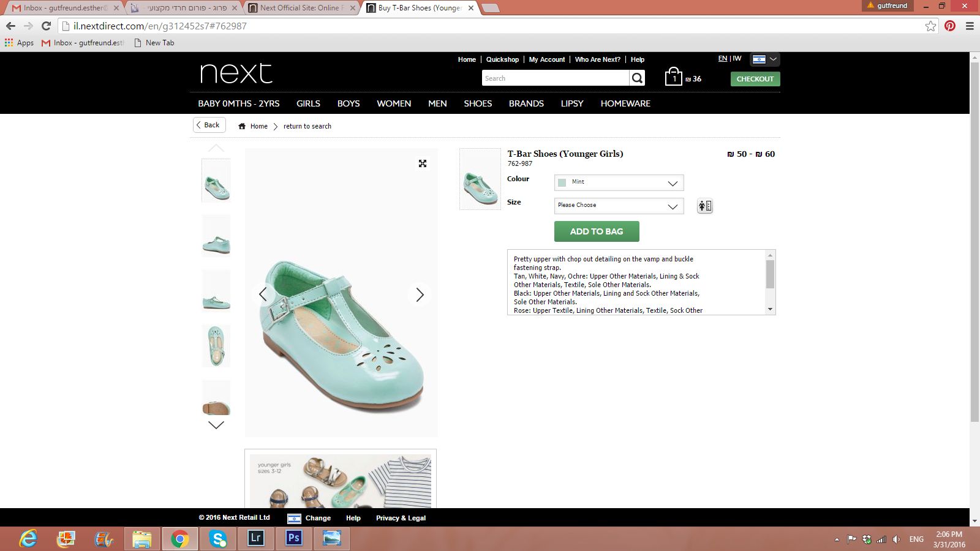Open the Colour dropdown showing Mint
Image resolution: width=980 pixels, height=551 pixels.
click(x=619, y=182)
